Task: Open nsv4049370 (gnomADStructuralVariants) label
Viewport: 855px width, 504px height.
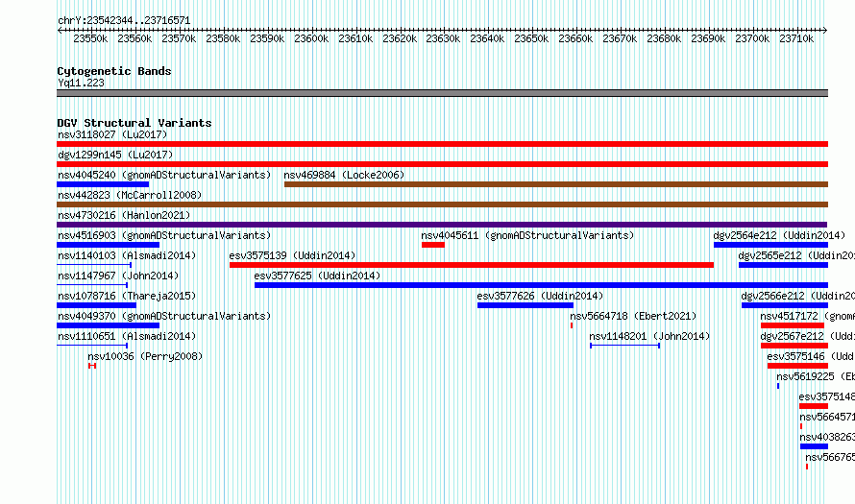Action: coord(164,316)
